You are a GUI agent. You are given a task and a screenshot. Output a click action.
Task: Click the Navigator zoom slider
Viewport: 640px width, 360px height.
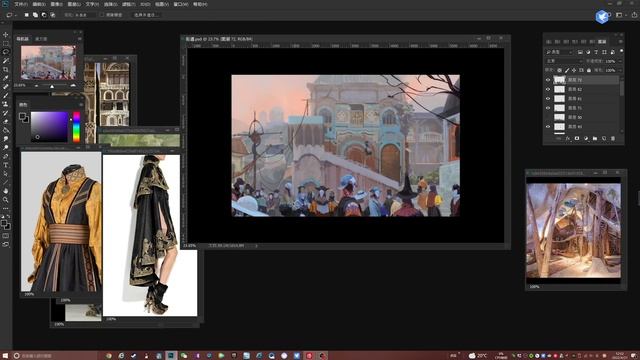coord(52,86)
